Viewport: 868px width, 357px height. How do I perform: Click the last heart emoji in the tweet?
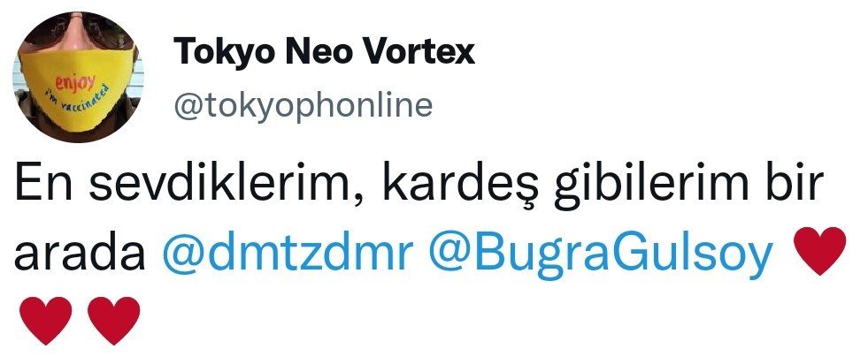(114, 321)
